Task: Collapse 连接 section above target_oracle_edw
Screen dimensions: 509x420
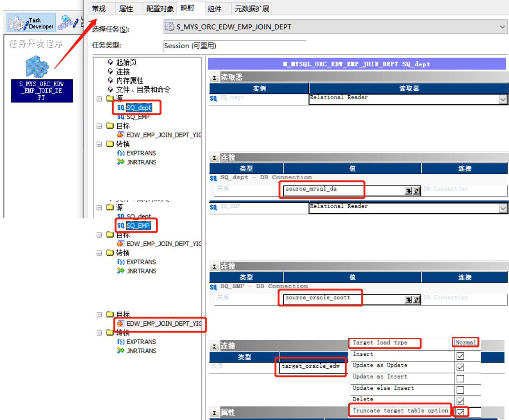Action: coord(214,347)
